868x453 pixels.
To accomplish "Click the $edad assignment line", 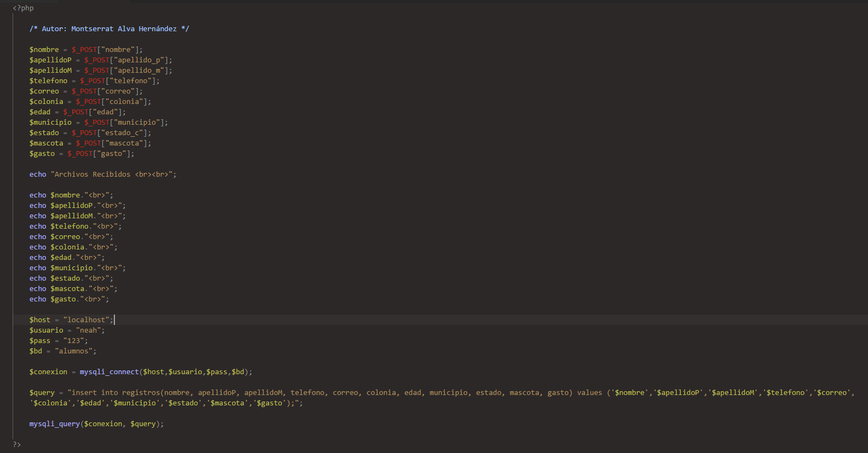I will (x=78, y=112).
